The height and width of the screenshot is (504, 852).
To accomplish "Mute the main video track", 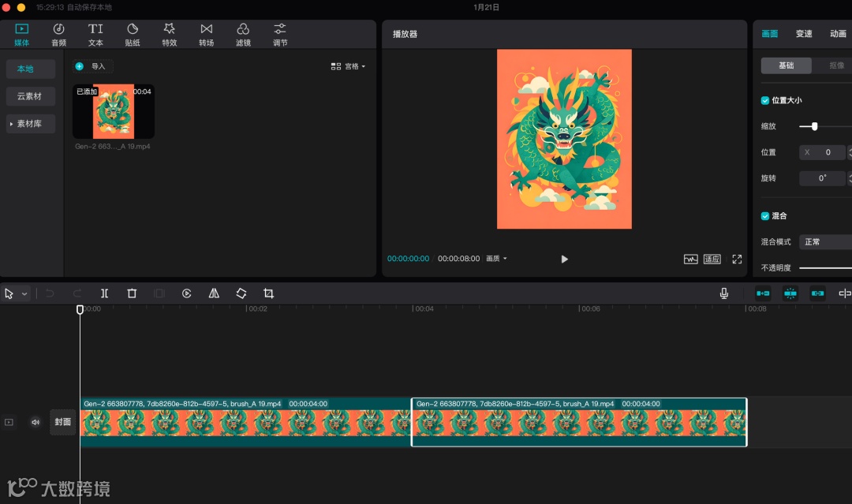I will pyautogui.click(x=35, y=422).
